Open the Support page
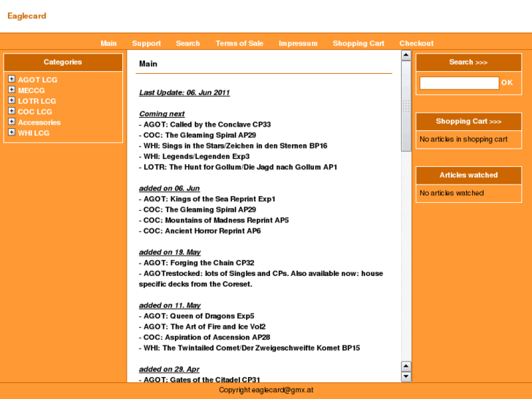The image size is (532, 399). point(146,43)
